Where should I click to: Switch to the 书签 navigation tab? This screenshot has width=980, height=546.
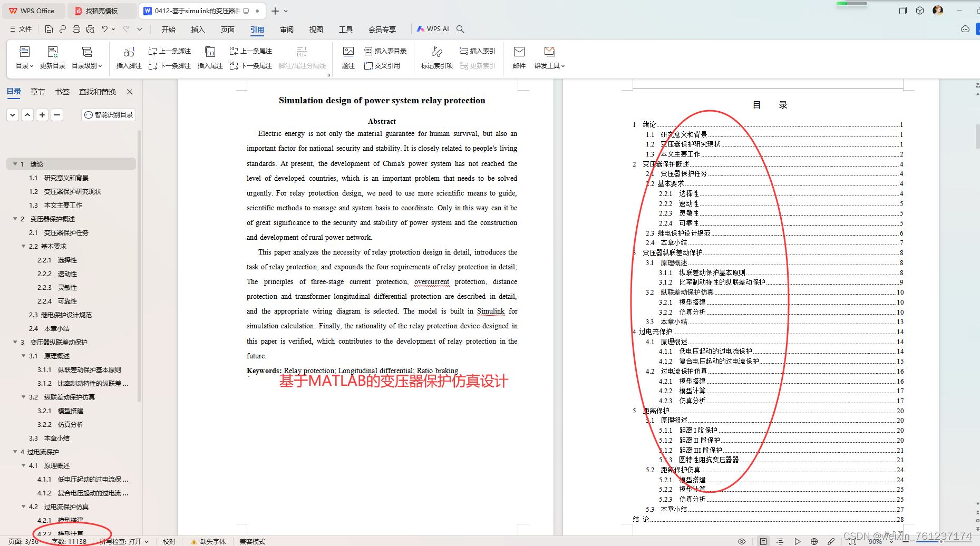[x=62, y=92]
